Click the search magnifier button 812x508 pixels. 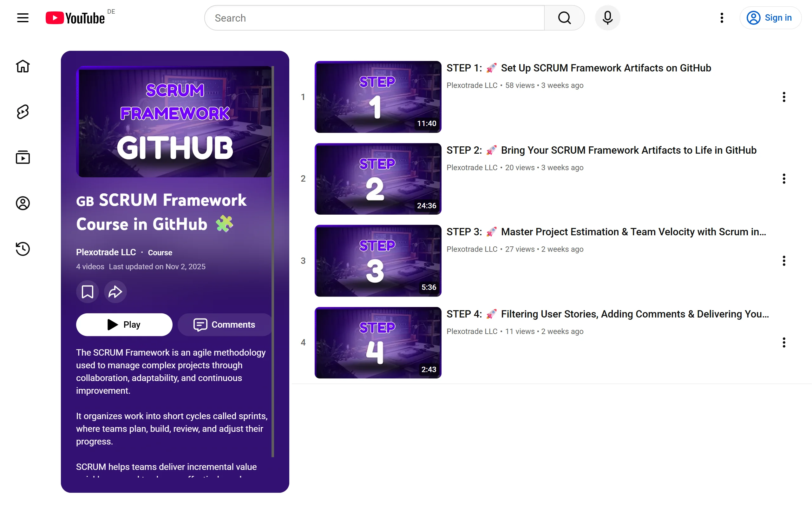(564, 18)
